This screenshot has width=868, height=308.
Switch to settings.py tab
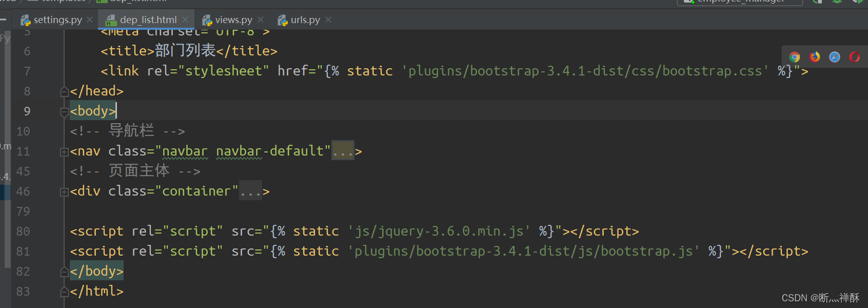57,20
